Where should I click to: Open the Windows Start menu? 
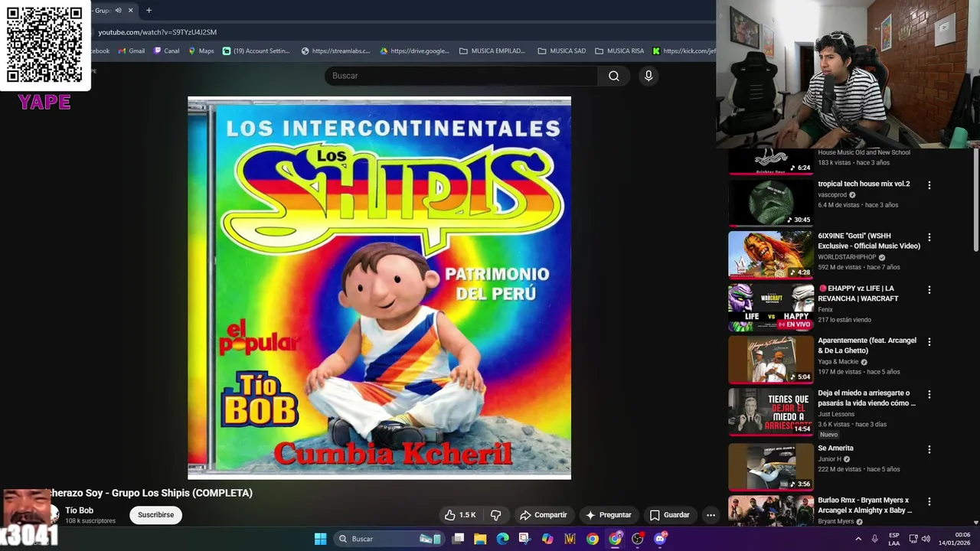[320, 539]
